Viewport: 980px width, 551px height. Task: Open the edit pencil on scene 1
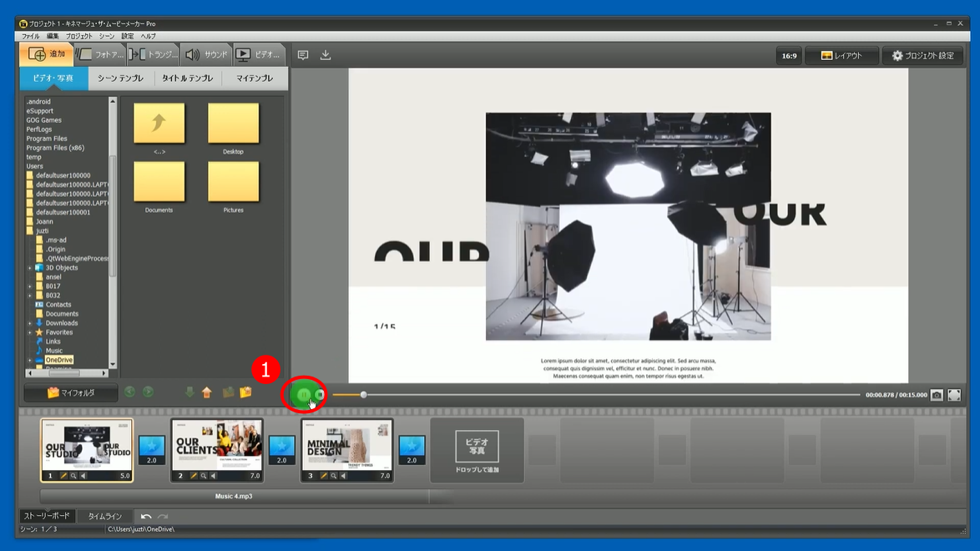click(x=63, y=476)
